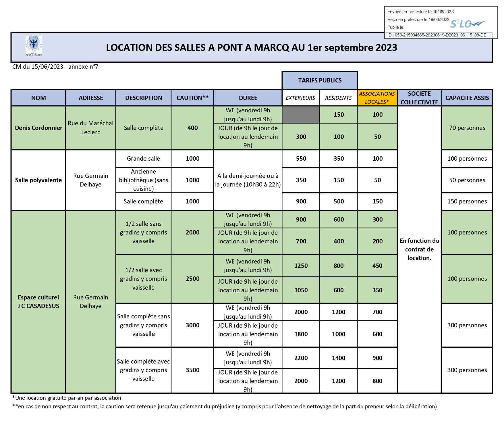Click the 'CAUTION**' column header

pyautogui.click(x=192, y=98)
